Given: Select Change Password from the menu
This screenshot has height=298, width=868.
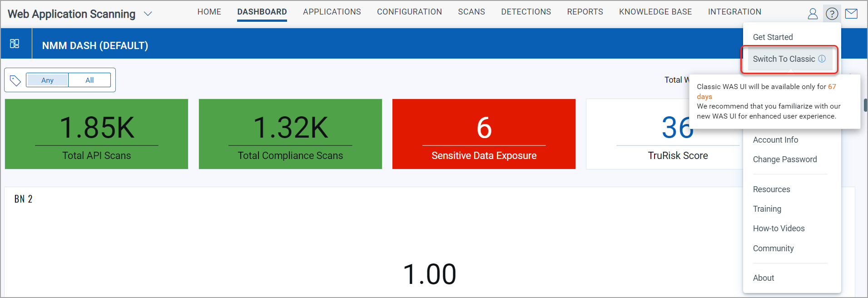Looking at the screenshot, I should (x=784, y=159).
